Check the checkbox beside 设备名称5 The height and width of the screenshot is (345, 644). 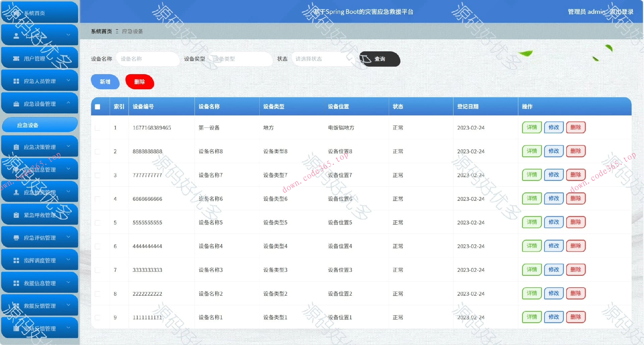tap(98, 222)
